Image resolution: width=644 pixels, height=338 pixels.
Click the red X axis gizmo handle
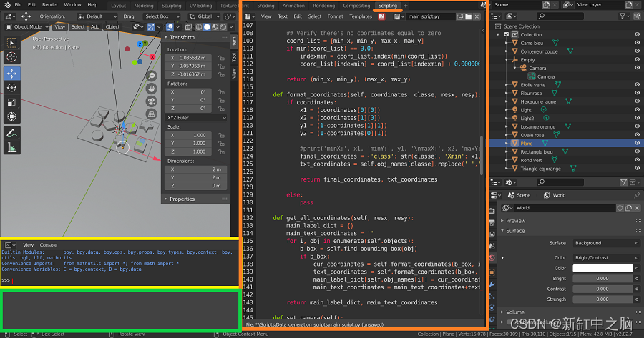coord(152,57)
